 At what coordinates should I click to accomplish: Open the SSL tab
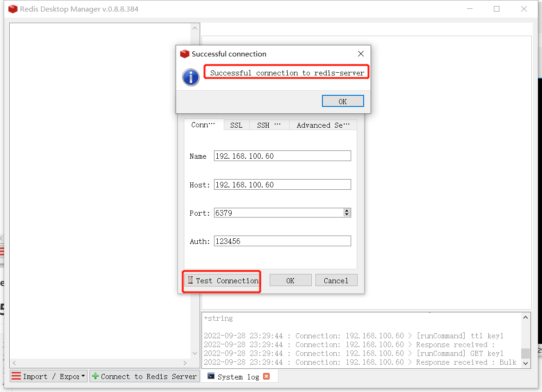[236, 125]
